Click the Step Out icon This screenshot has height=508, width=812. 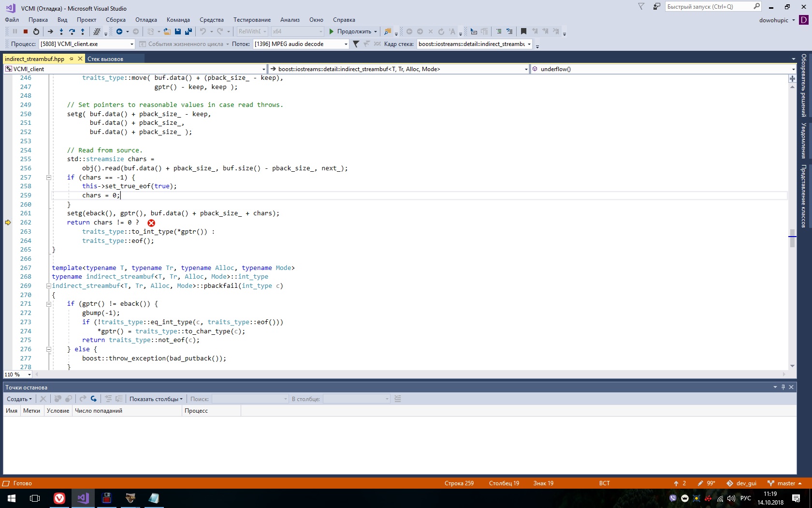pyautogui.click(x=83, y=31)
